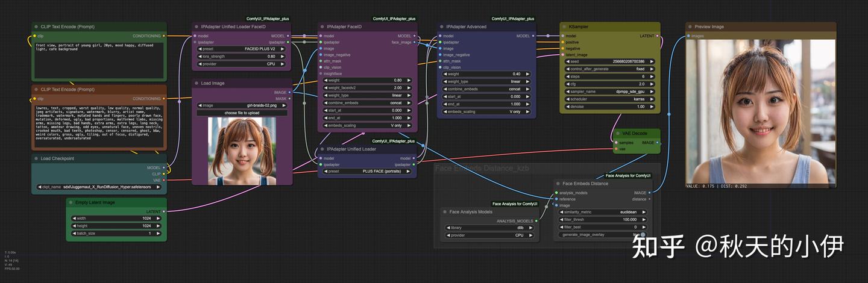
Task: Decrease denoise with the left arrow
Action: [568, 107]
